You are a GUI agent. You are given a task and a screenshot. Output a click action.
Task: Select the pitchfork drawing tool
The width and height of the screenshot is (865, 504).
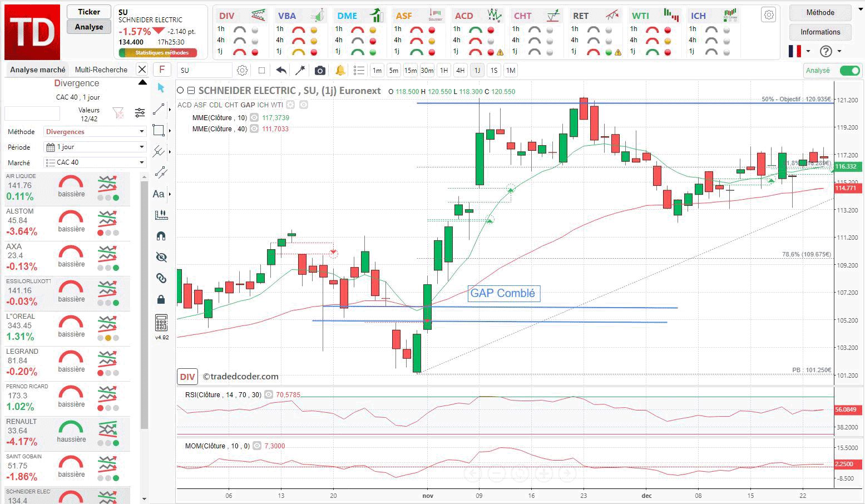(159, 151)
